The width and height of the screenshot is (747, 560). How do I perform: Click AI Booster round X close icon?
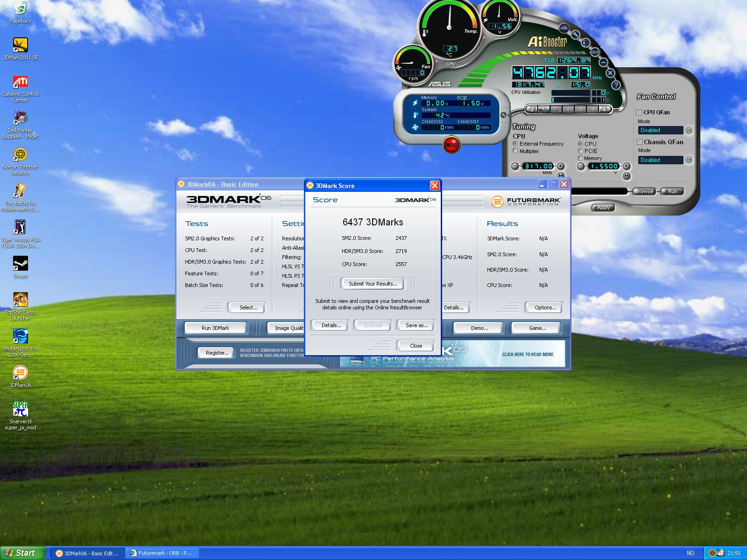click(610, 73)
